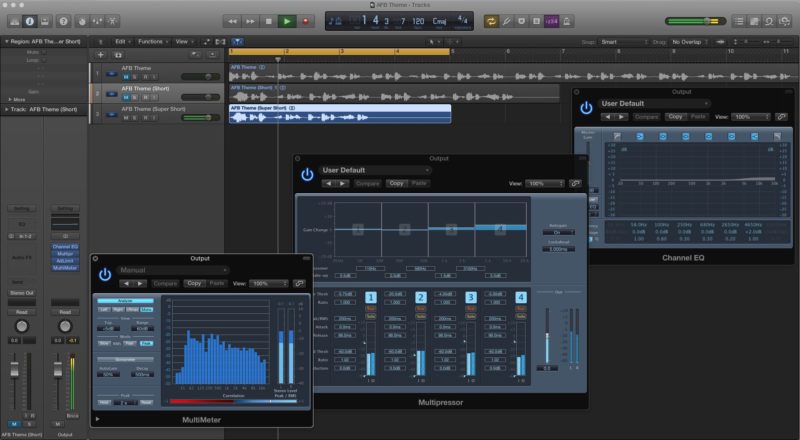Expand the More section in Region inspector
Viewport: 800px width, 440px height.
10,99
